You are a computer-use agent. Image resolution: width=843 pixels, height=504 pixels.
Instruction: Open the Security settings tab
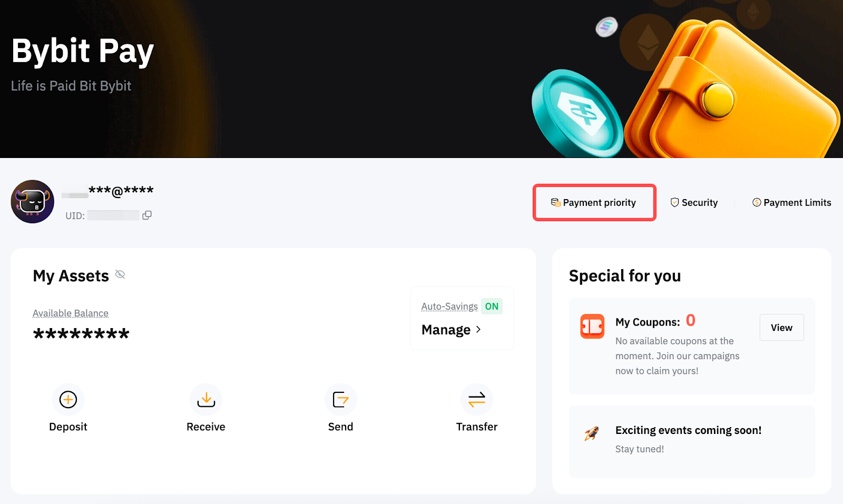(x=694, y=202)
